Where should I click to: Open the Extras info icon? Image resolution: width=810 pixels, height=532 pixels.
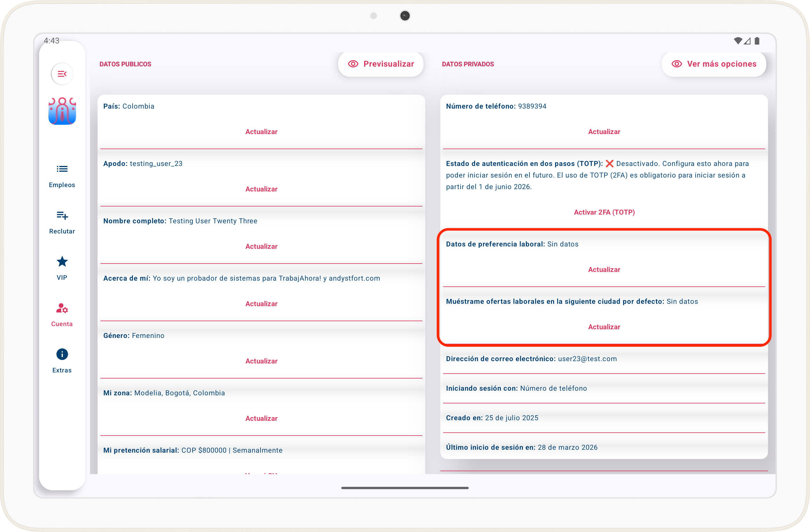pos(62,354)
